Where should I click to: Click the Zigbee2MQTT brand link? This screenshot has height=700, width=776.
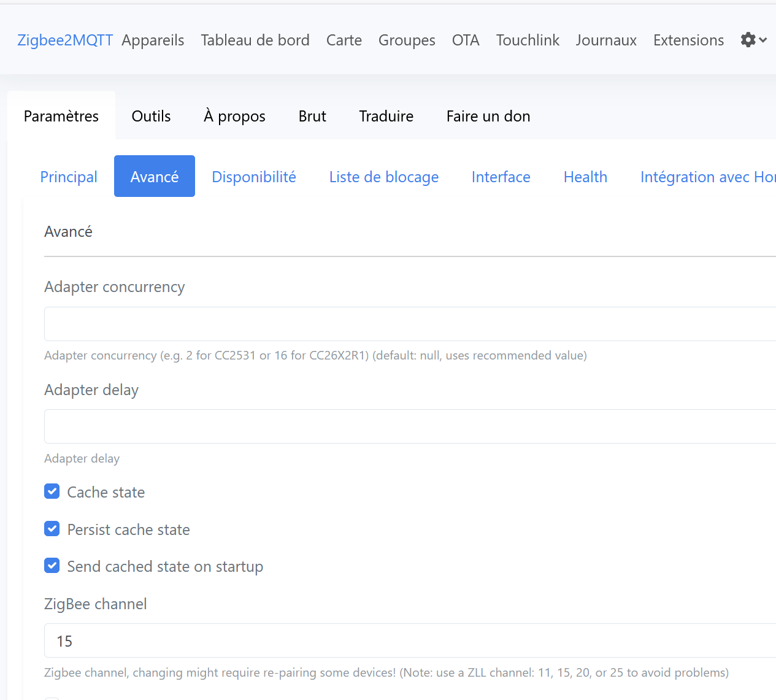point(65,40)
